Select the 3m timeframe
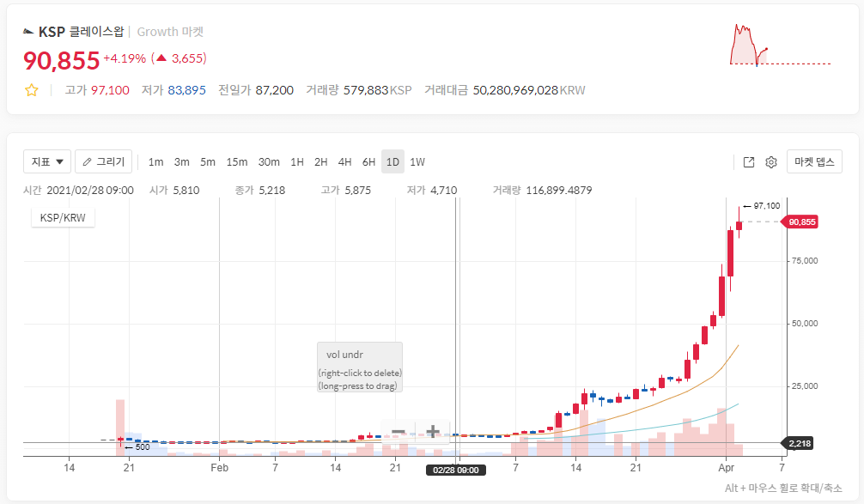 (182, 162)
